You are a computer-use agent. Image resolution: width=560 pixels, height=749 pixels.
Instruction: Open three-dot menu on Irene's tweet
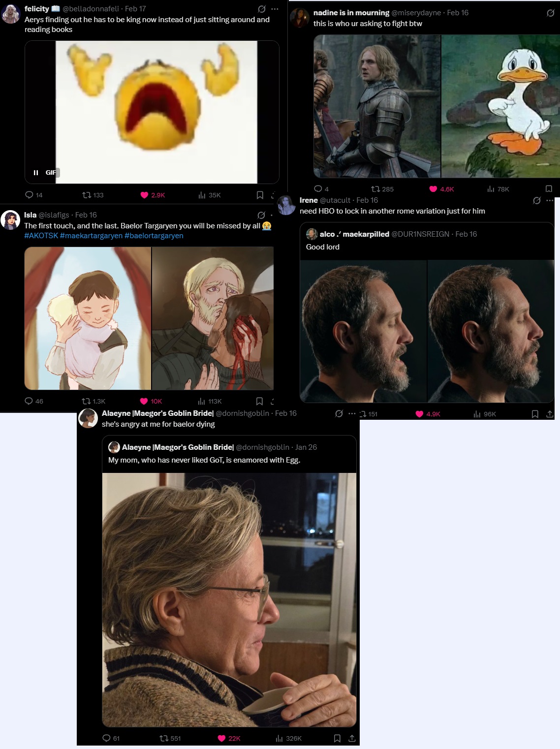pos(550,200)
